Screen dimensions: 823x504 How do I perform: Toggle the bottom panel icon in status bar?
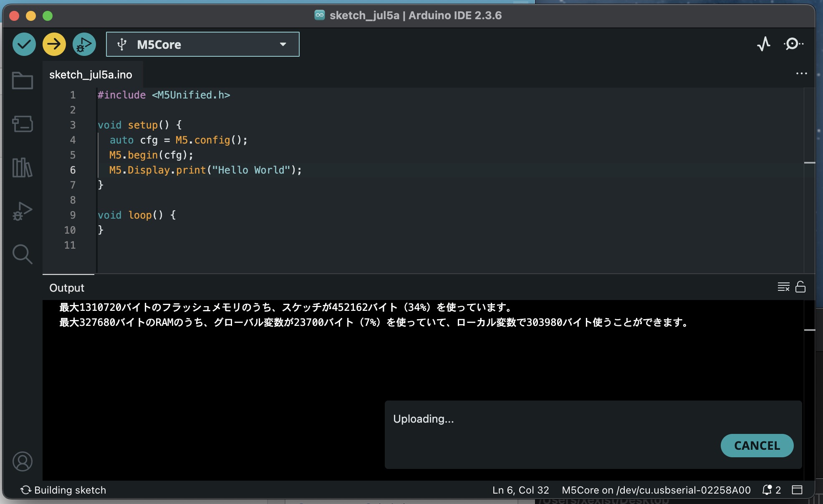tap(797, 490)
